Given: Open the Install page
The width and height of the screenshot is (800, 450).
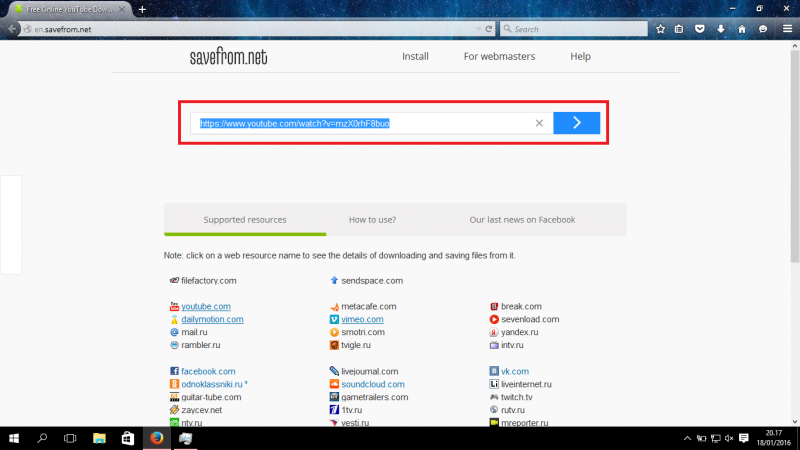Looking at the screenshot, I should click(415, 56).
